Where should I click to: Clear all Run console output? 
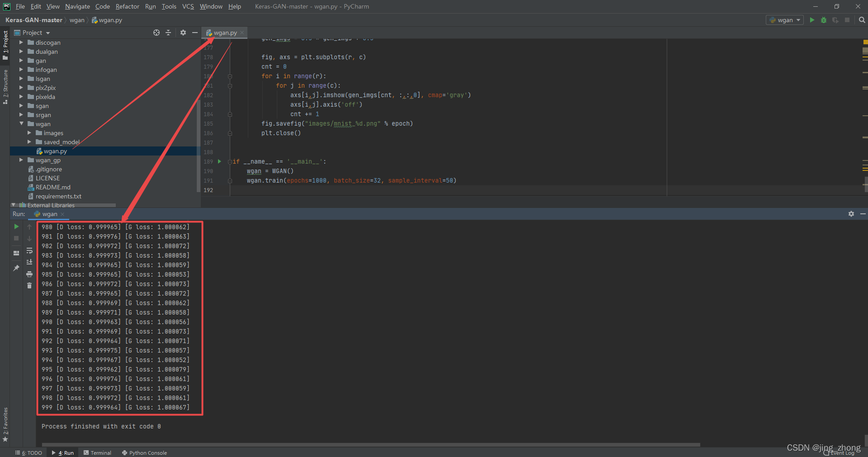point(29,286)
